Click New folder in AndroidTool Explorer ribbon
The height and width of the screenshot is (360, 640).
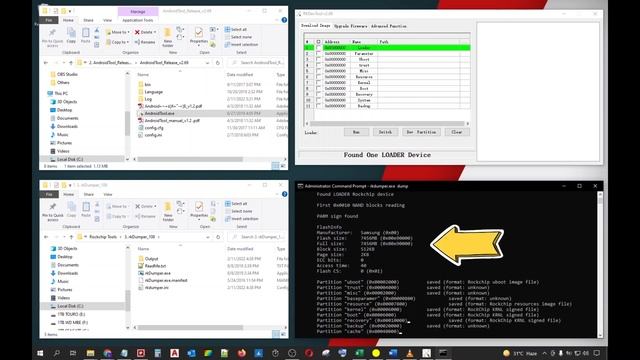click(x=167, y=38)
